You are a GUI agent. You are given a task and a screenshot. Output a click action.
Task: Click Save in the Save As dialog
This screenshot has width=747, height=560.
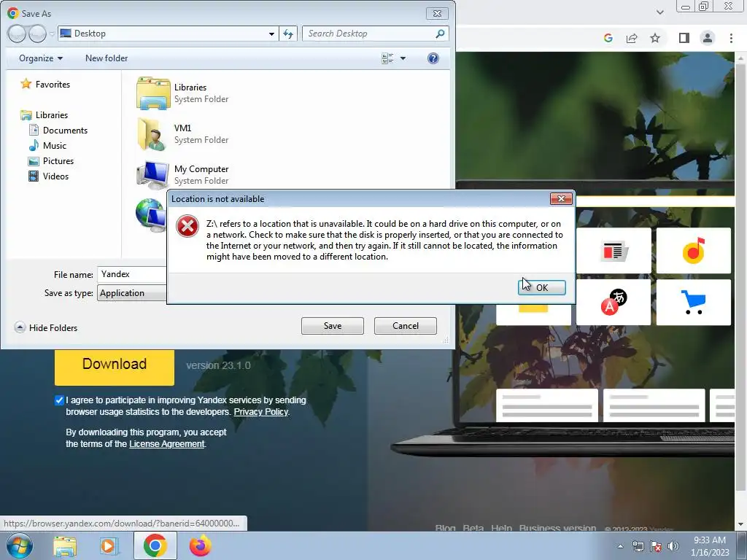coord(333,326)
